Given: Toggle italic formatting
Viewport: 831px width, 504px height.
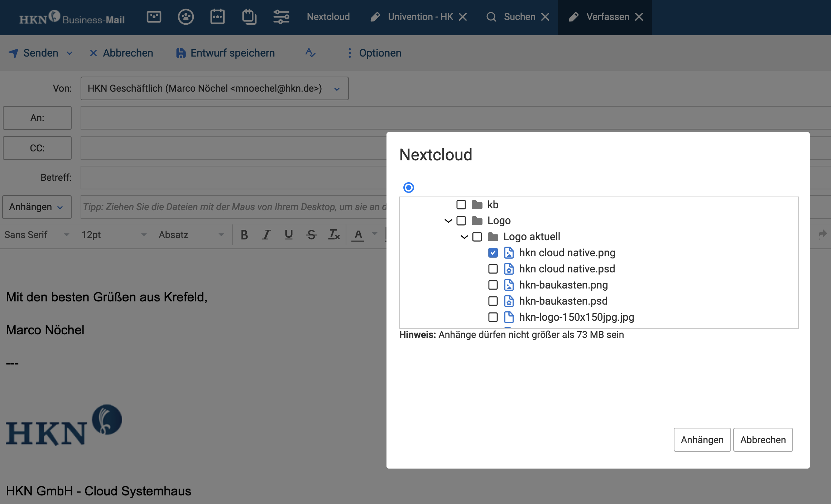Looking at the screenshot, I should coord(266,235).
